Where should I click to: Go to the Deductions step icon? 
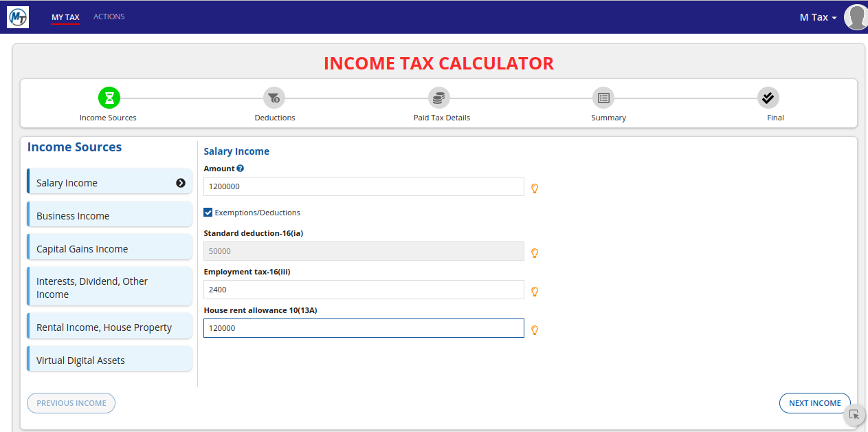pyautogui.click(x=274, y=98)
